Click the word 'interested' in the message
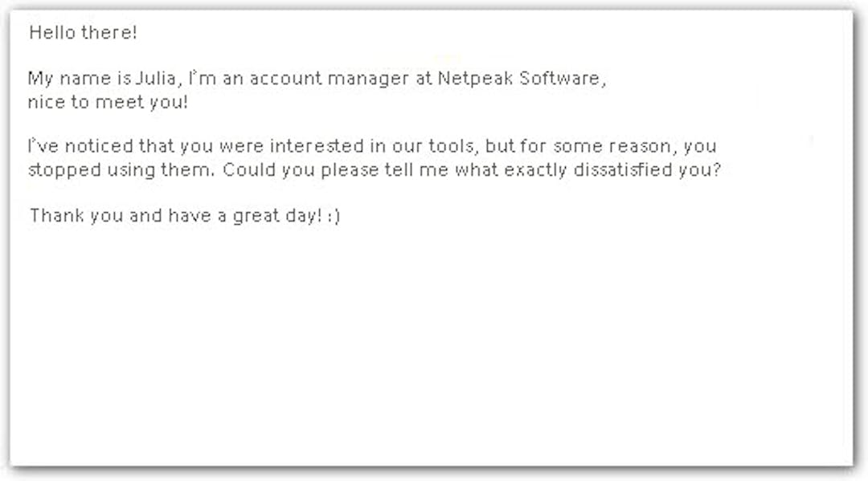 [x=317, y=146]
